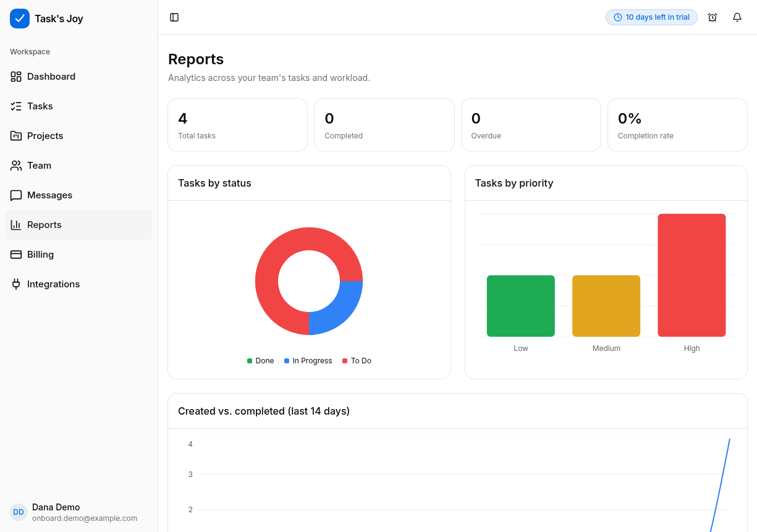Open the Messages section
The height and width of the screenshot is (532, 757).
pos(78,195)
